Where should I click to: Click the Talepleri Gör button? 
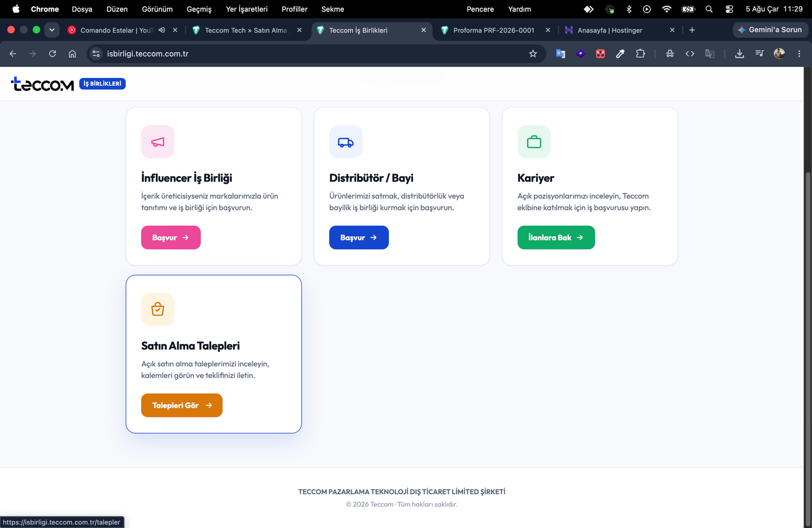(182, 405)
